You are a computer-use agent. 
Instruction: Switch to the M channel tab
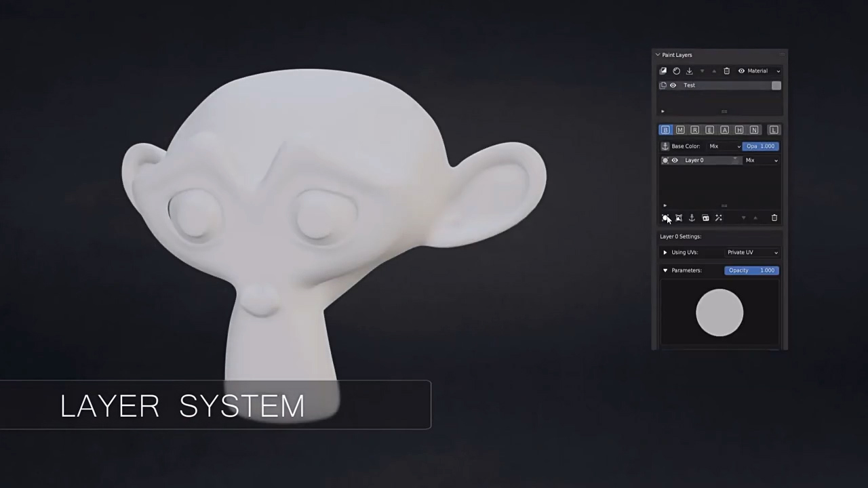[680, 130]
